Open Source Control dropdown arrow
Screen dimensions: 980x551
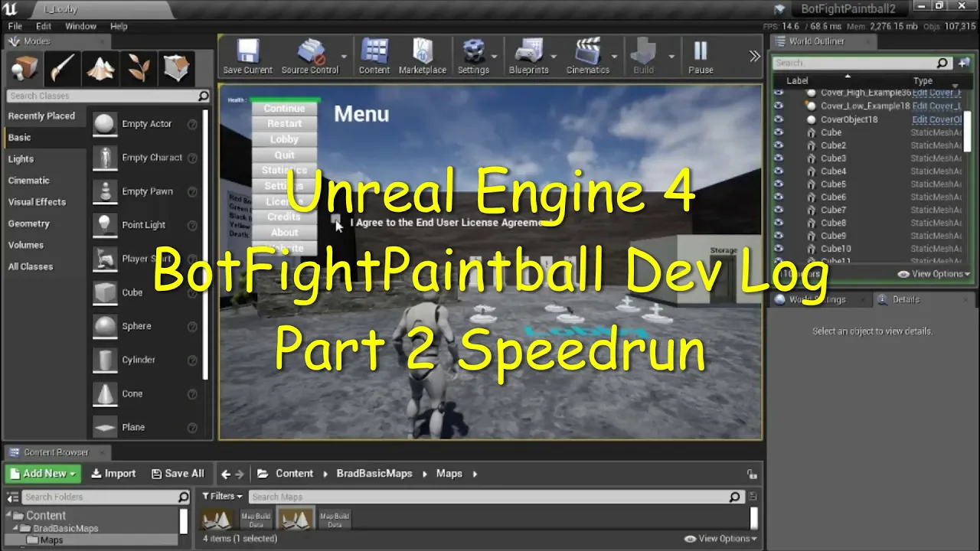[x=344, y=57]
